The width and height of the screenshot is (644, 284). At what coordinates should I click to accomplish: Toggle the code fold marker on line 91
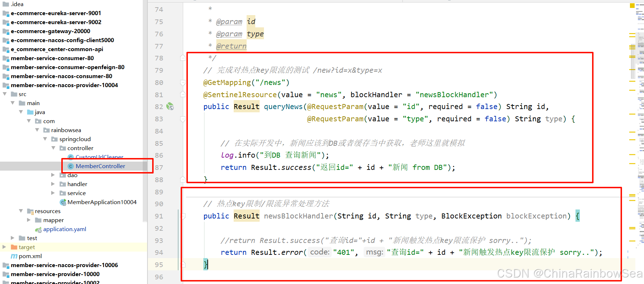(183, 216)
